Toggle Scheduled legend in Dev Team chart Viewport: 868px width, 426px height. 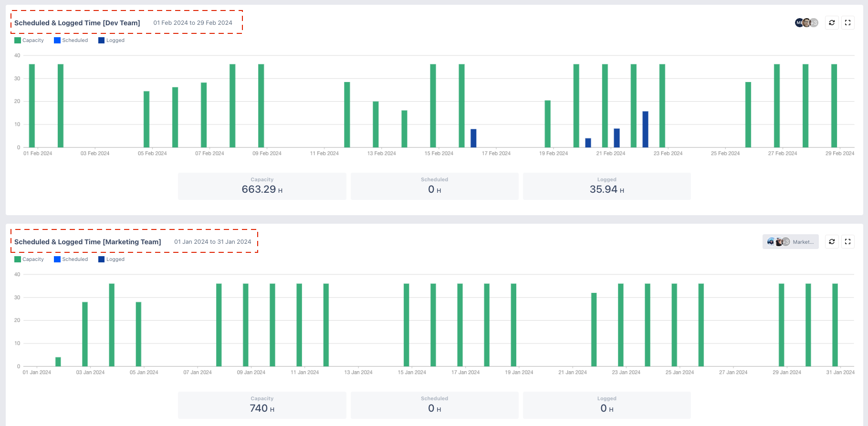tap(71, 41)
